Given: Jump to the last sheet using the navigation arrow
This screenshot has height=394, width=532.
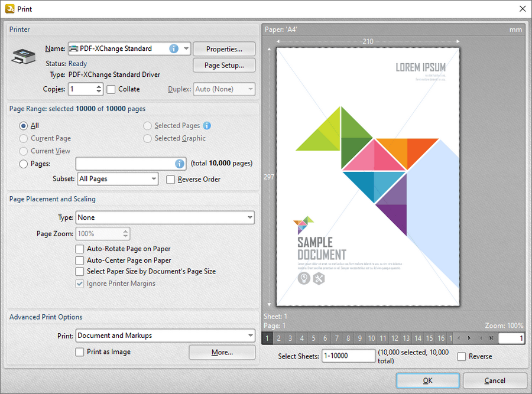Looking at the screenshot, I should (x=492, y=338).
